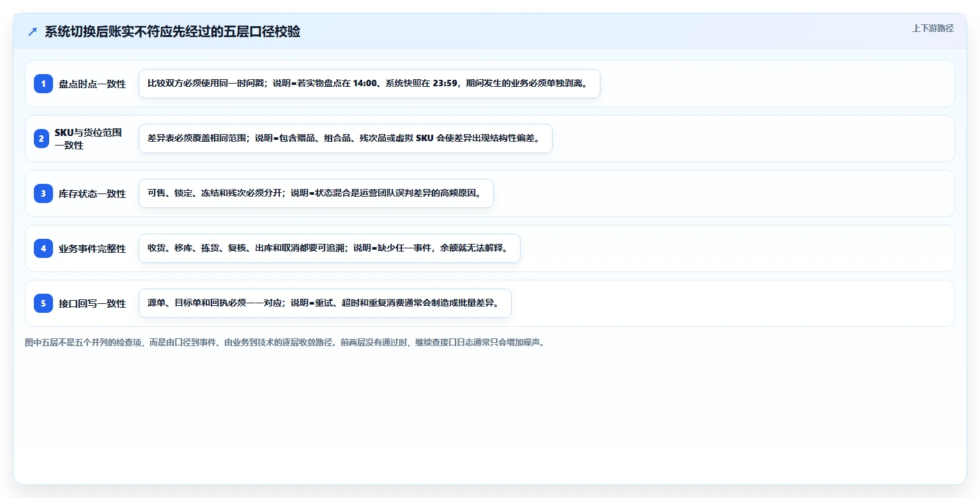Click the 业务事件完整性 label
980x498 pixels.
point(93,248)
